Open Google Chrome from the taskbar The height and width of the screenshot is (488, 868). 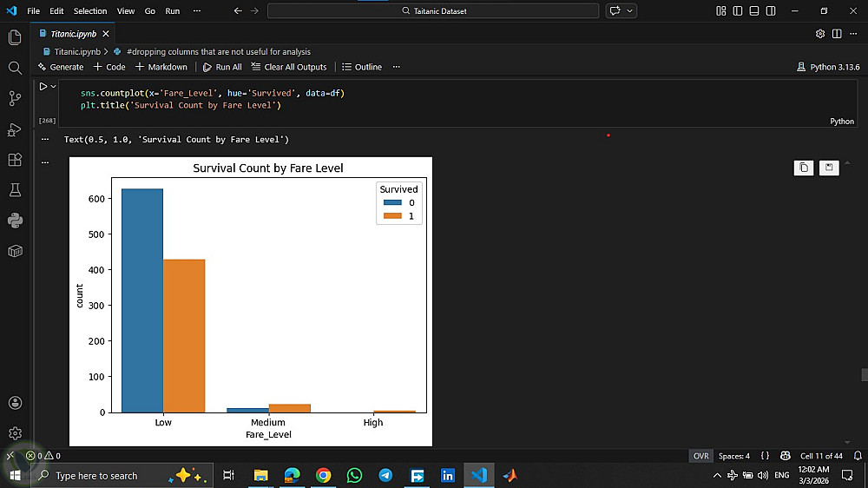[323, 475]
